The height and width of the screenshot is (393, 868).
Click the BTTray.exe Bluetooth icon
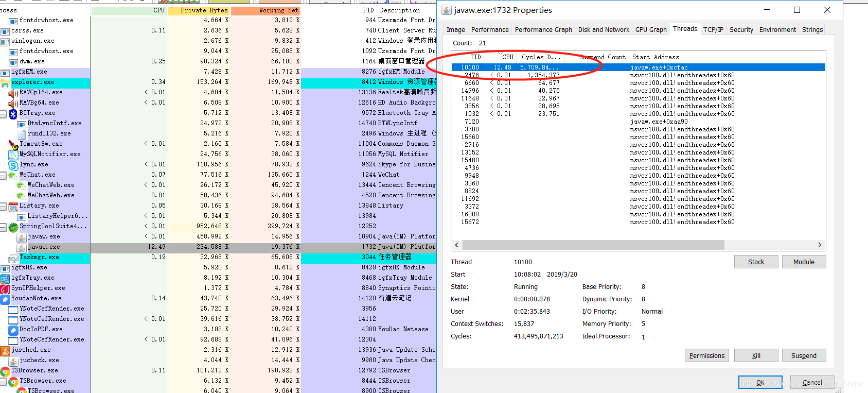pyautogui.click(x=13, y=113)
